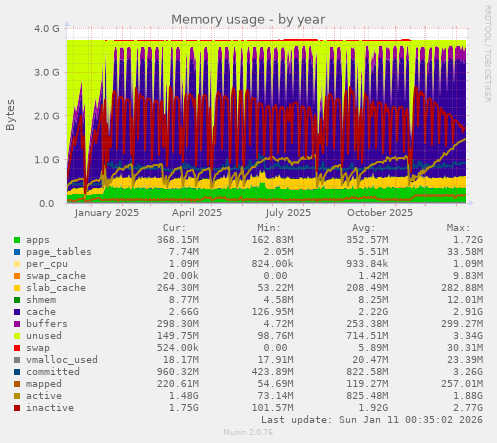Image resolution: width=497 pixels, height=443 pixels.
Task: Click the committed legend color swatch
Action: click(17, 372)
